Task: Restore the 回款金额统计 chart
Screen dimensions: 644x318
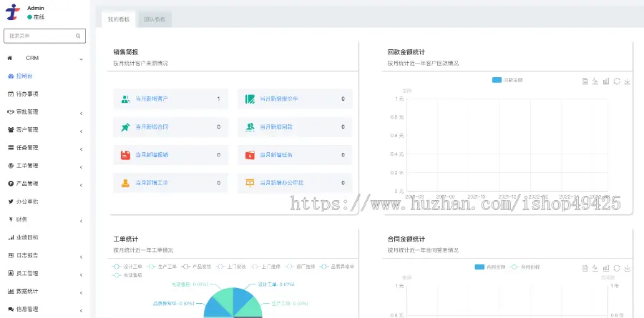Action: pyautogui.click(x=617, y=81)
